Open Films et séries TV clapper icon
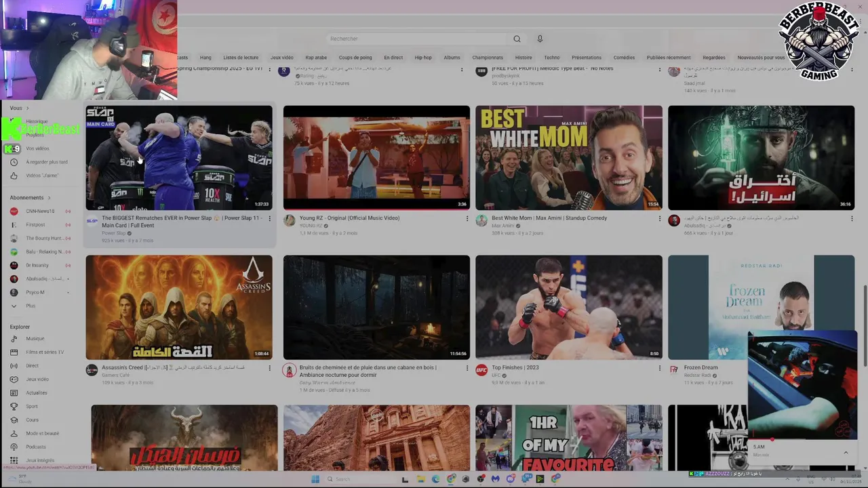868x488 pixels. pyautogui.click(x=14, y=352)
